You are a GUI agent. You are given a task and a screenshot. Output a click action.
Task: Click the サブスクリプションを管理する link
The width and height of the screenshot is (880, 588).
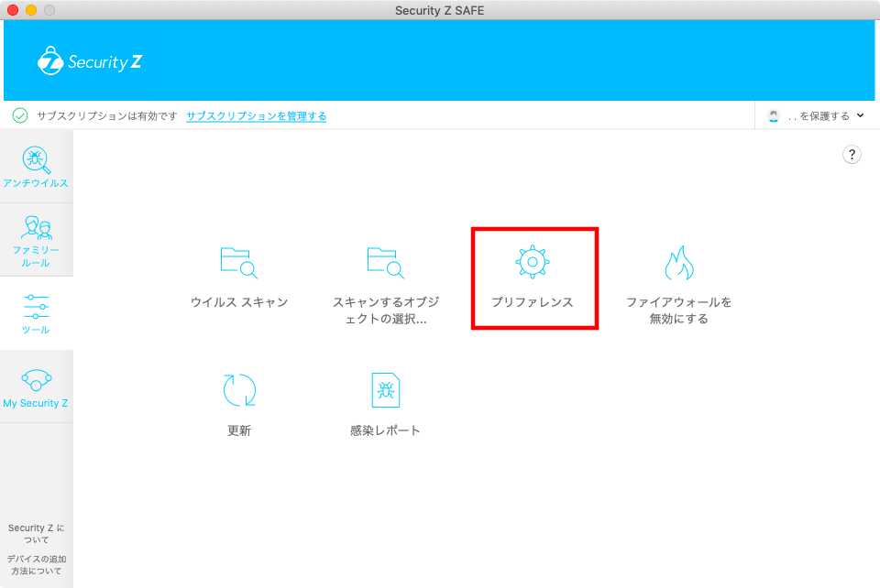coord(256,116)
